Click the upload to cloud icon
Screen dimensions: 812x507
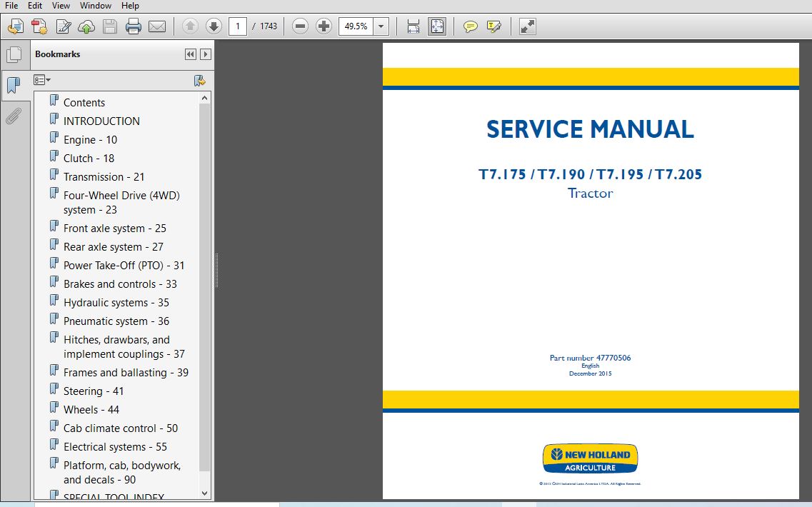(x=86, y=26)
